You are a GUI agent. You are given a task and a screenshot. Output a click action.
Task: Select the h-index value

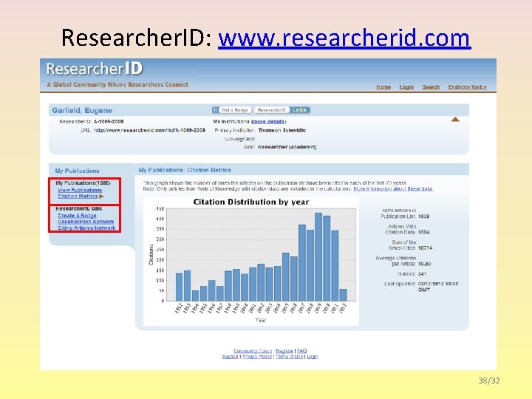(422, 274)
